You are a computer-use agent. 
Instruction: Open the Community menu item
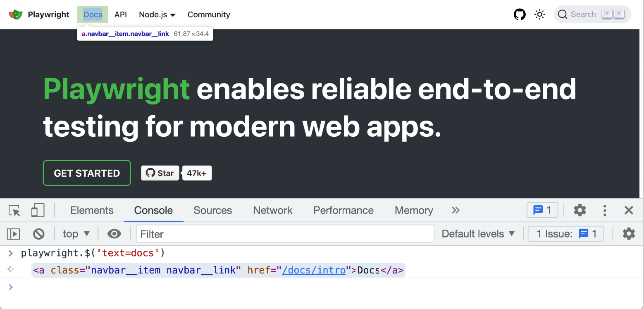click(209, 14)
